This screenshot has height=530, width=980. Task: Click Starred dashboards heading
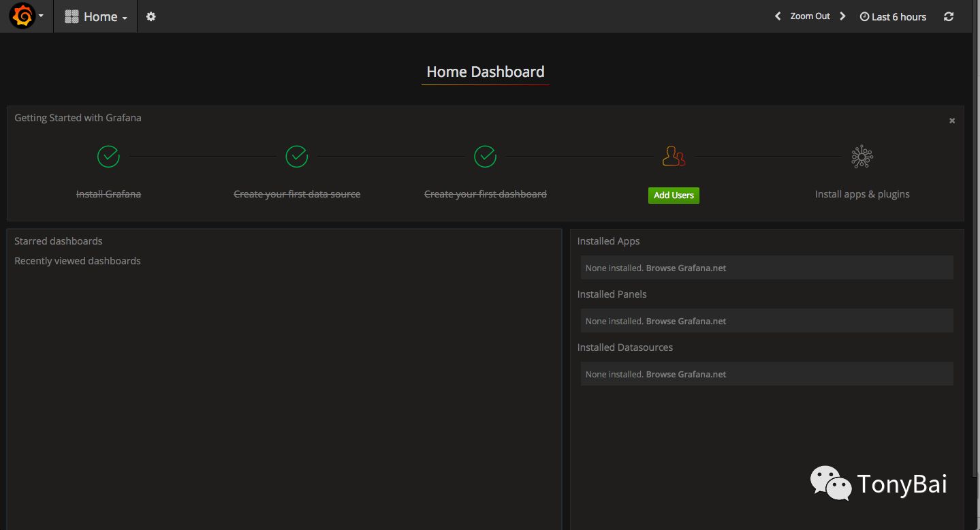(x=59, y=241)
